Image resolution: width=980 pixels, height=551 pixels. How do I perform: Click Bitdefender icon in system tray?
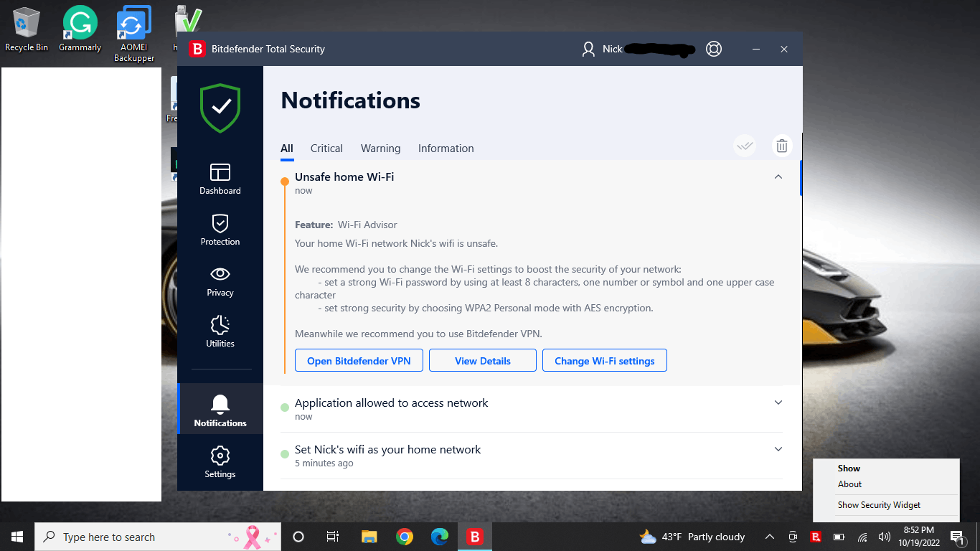tap(816, 537)
